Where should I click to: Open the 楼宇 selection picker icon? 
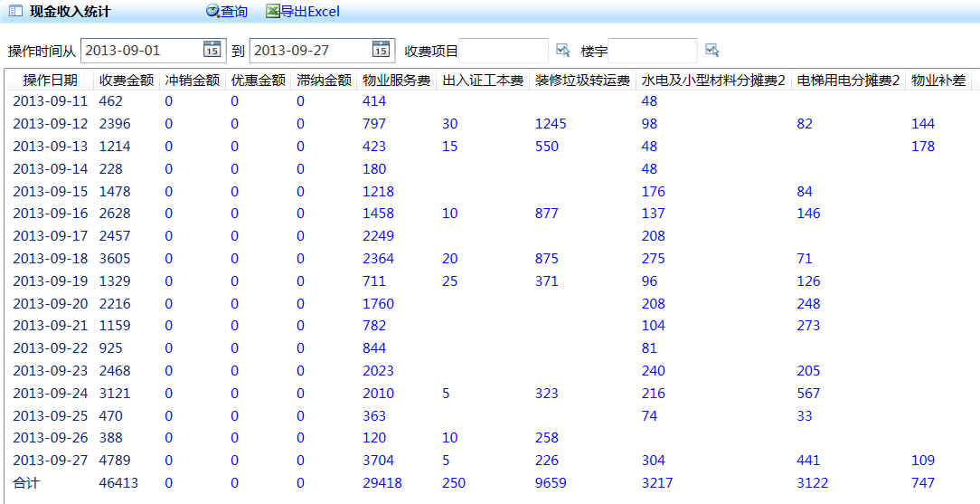711,50
